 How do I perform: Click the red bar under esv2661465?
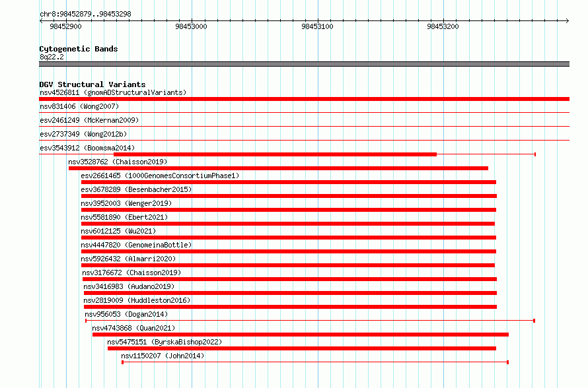289,182
